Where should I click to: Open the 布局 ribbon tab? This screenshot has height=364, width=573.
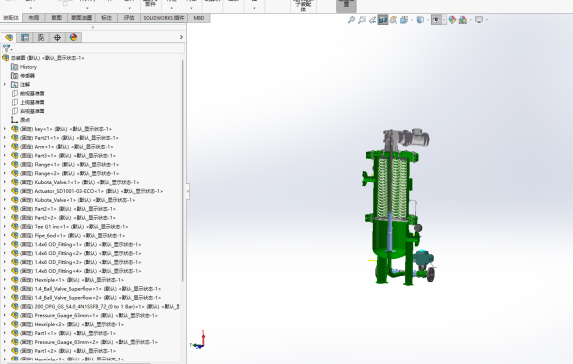tap(34, 18)
